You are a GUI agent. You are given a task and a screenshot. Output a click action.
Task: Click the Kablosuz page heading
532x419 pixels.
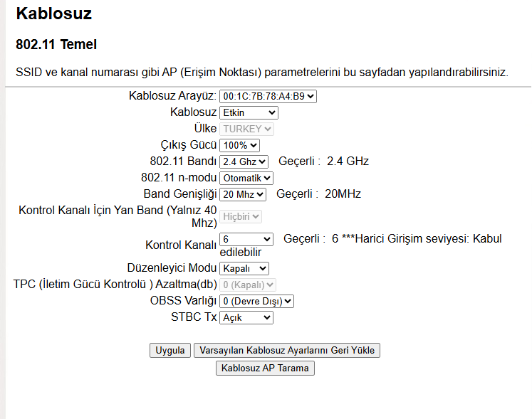click(x=53, y=14)
